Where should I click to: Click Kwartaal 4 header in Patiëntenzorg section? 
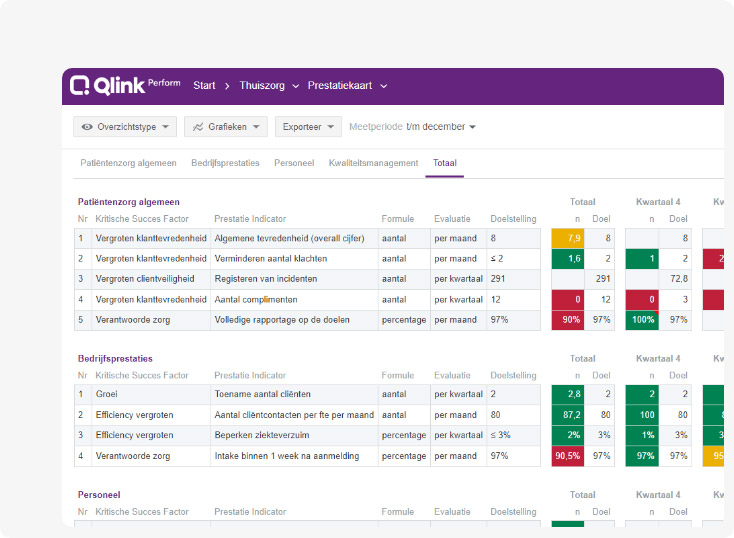[x=658, y=202]
